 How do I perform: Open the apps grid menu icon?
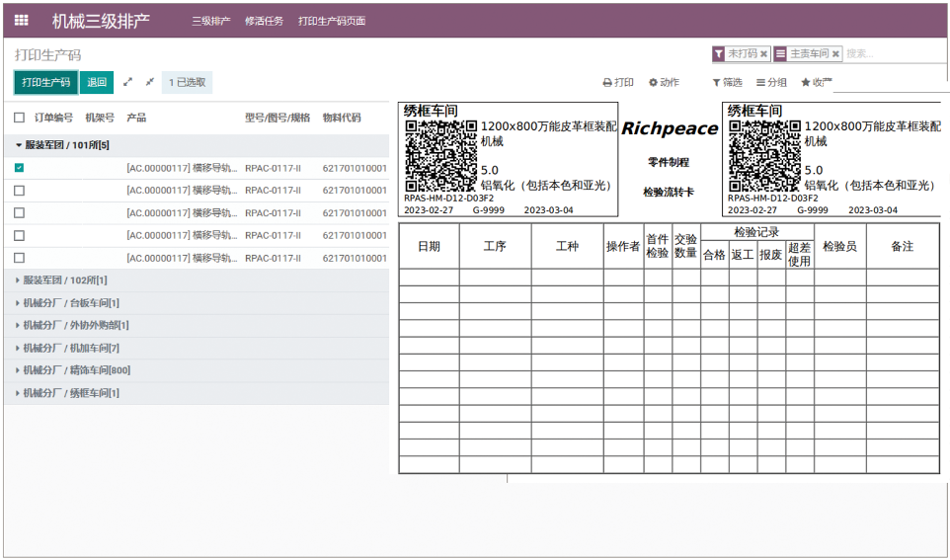pos(22,21)
